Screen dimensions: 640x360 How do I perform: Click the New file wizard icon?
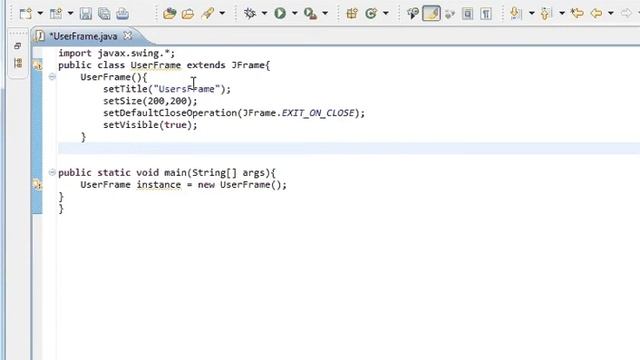26,13
